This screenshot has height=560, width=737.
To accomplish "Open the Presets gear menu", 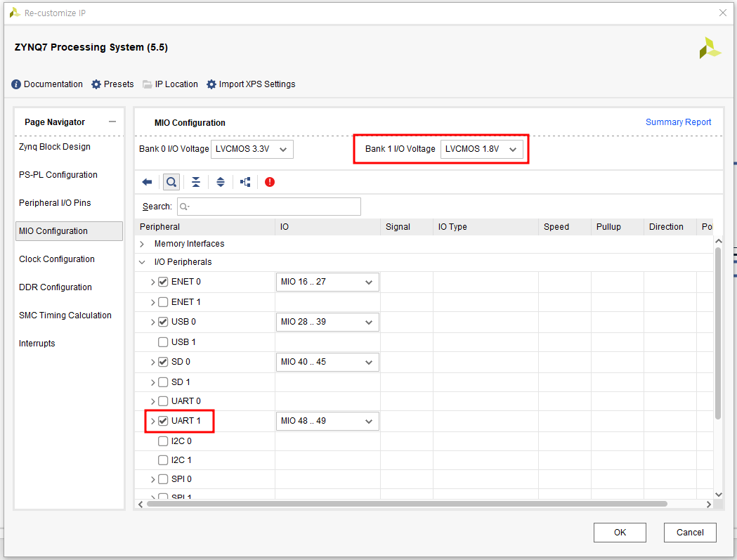I will [x=113, y=84].
